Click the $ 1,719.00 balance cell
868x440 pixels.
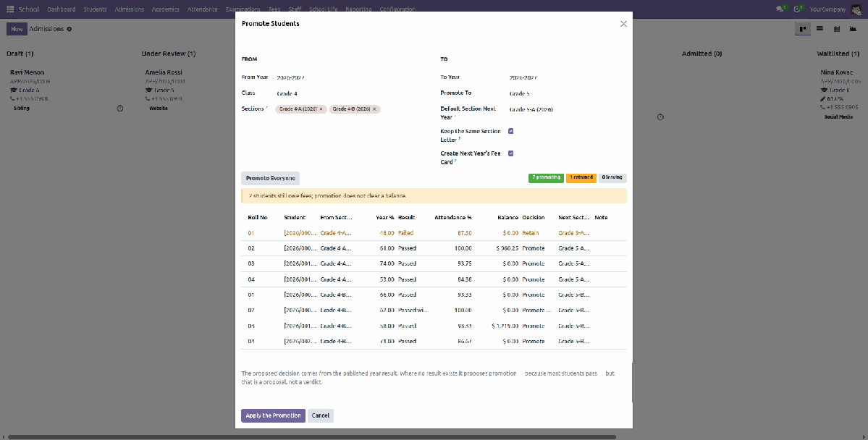click(x=505, y=326)
